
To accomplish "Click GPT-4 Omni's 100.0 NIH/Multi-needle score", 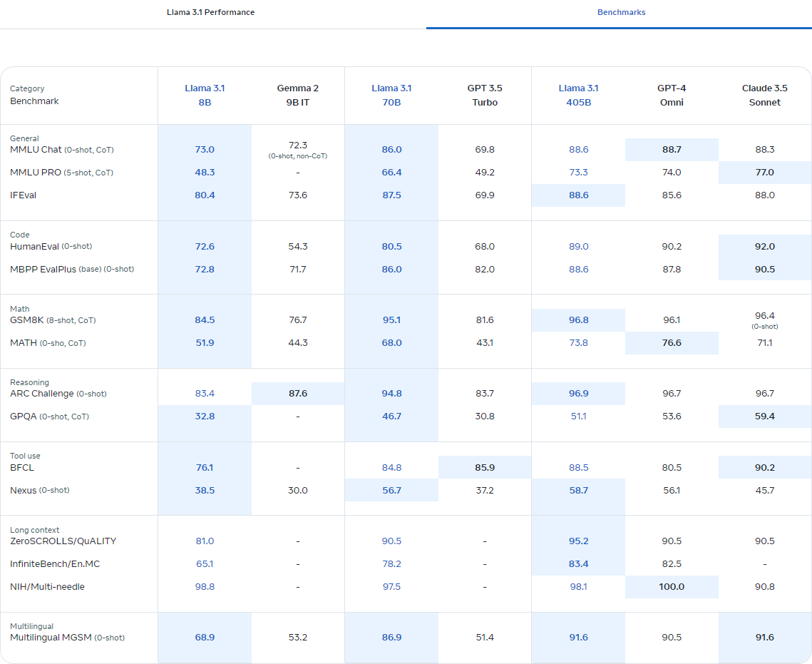I will (x=672, y=587).
